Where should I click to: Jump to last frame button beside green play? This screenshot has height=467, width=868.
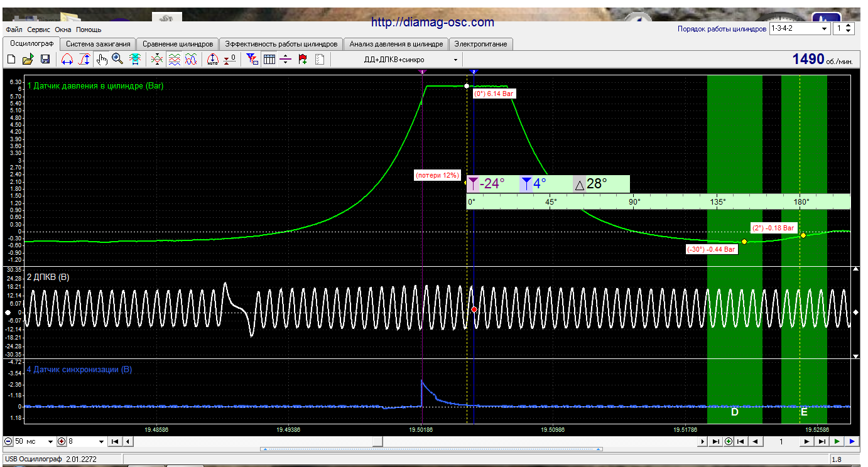(822, 441)
